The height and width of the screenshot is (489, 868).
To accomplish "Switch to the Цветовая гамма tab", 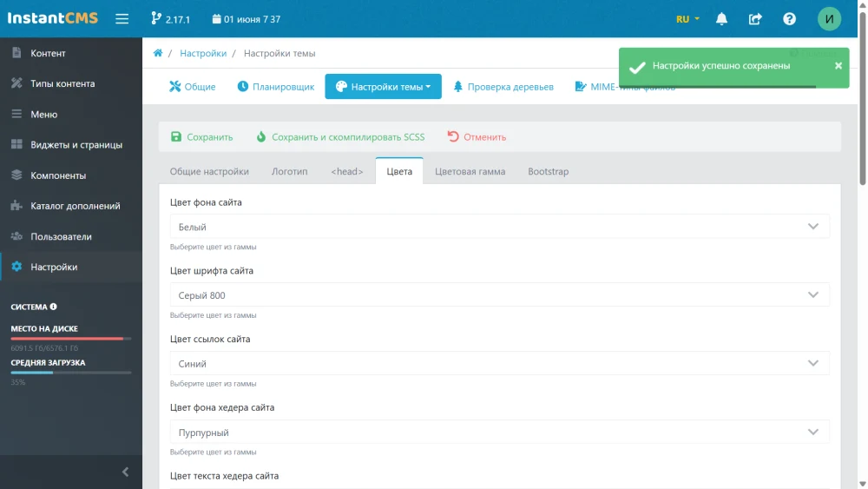I will [x=470, y=171].
